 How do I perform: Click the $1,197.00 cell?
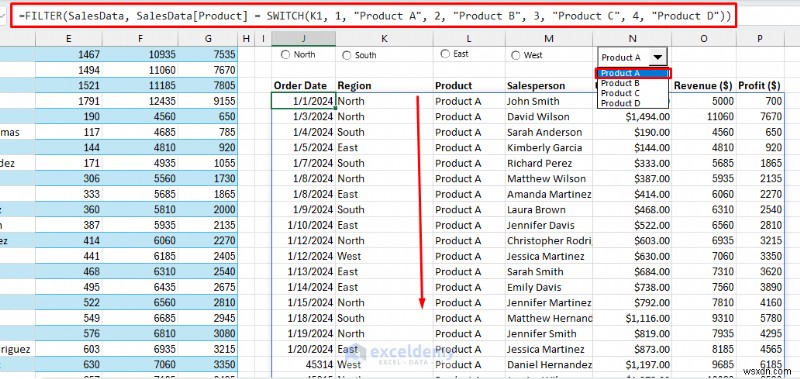[x=632, y=365]
